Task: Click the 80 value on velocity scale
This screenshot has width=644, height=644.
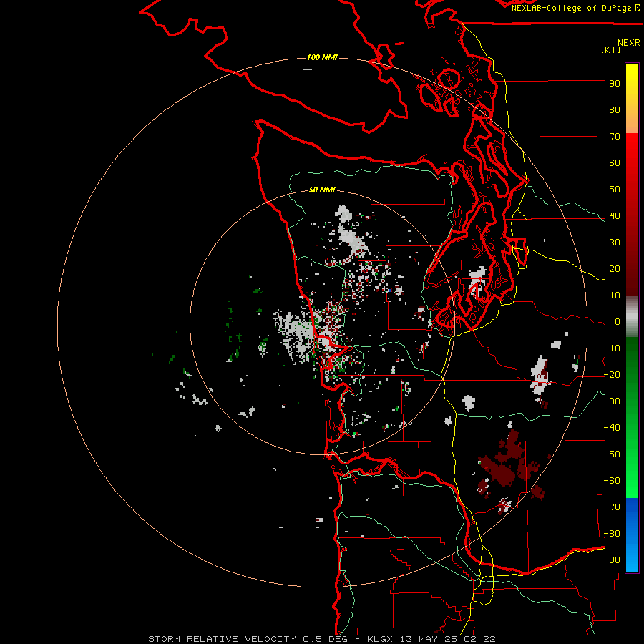Action: click(x=615, y=110)
